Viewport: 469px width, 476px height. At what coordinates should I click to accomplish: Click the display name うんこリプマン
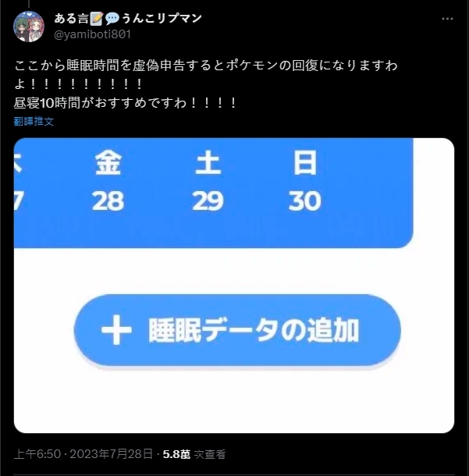162,19
